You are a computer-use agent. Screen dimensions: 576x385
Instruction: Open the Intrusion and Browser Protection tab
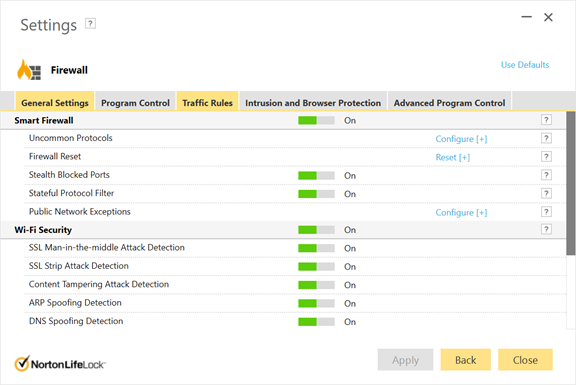(x=313, y=102)
